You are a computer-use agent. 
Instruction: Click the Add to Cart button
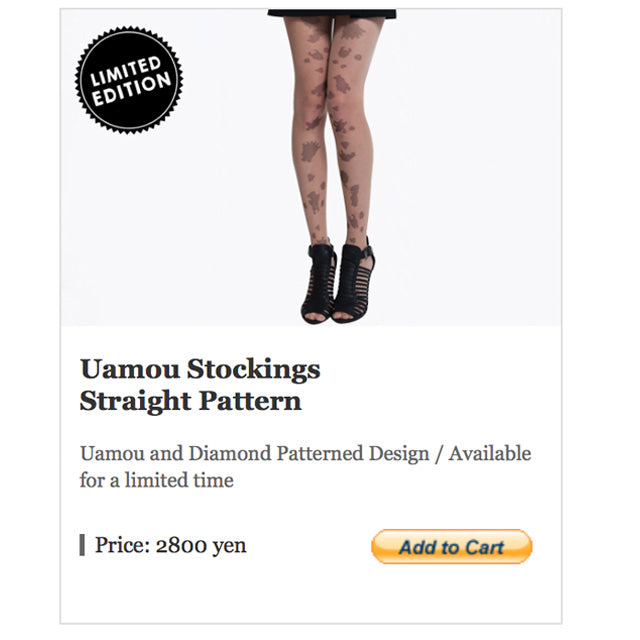tap(451, 547)
